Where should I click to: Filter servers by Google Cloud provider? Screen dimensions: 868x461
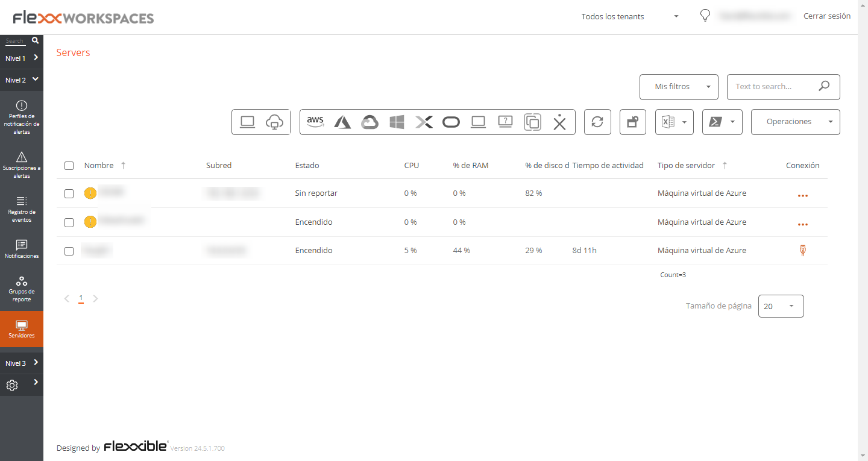[370, 122]
